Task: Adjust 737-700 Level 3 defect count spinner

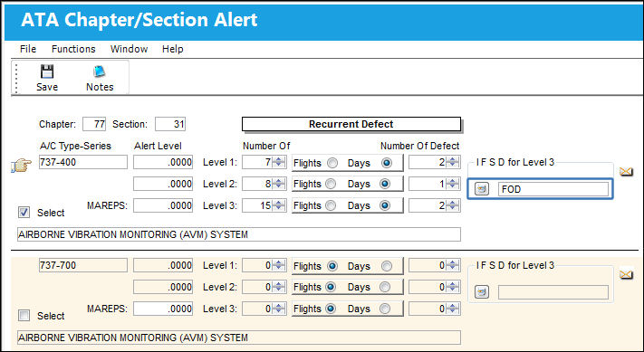Action: click(x=453, y=308)
